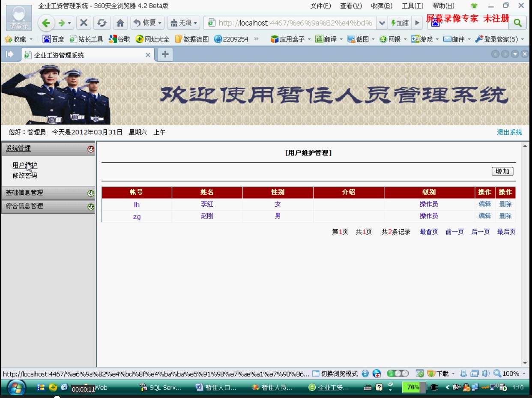Open 用户维护 in the sidebar
This screenshot has width=532, height=398.
tap(25, 166)
